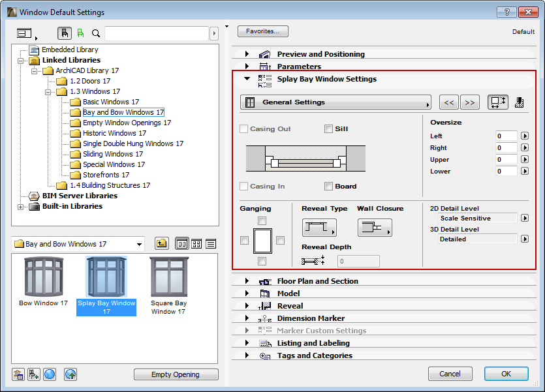Click the Empty Opening button

click(x=176, y=374)
